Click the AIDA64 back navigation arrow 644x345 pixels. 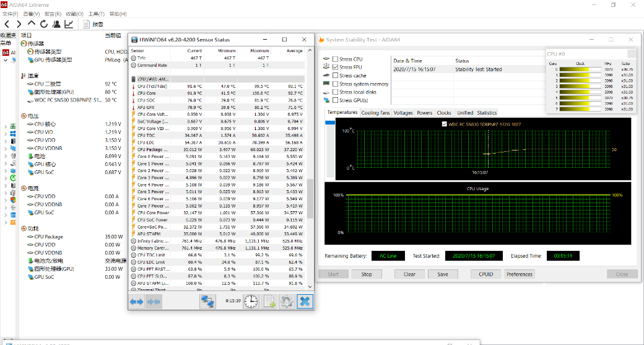pos(7,24)
